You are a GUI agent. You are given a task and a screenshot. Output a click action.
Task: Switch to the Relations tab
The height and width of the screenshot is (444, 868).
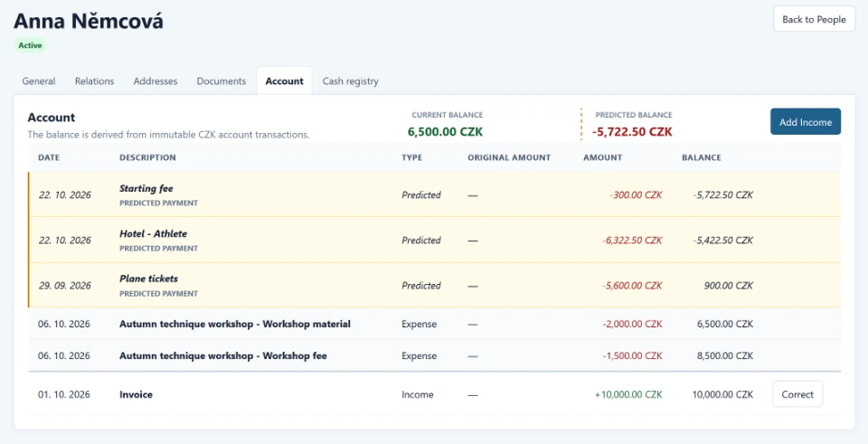tap(95, 80)
